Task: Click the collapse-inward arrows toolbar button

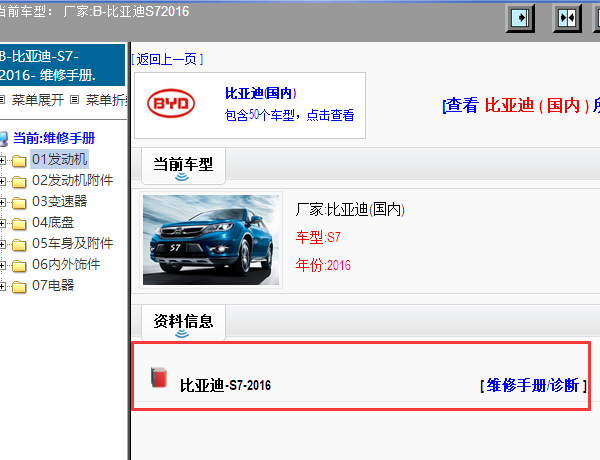Action: coord(567,18)
